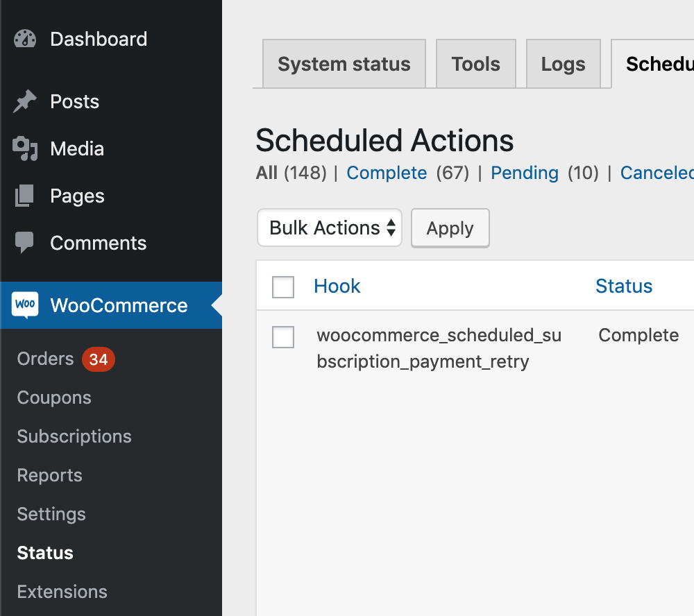This screenshot has height=616, width=694.
Task: Click the Media camera icon
Action: coord(25,148)
